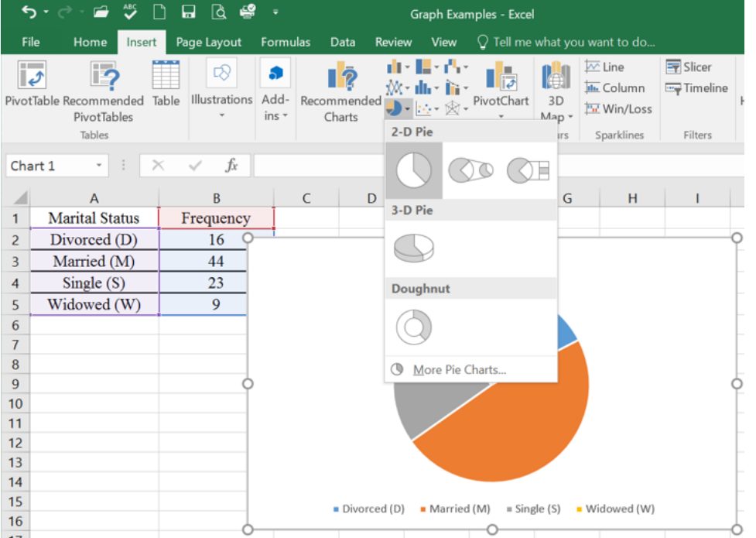This screenshot has width=756, height=538.
Task: Open the Add-ins dropdown
Action: point(275,90)
